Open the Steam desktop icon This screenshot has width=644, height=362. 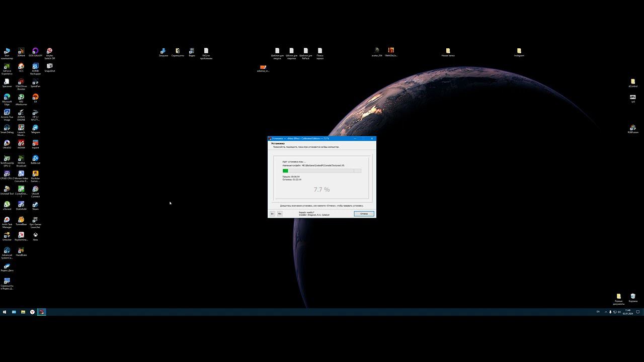[35, 206]
